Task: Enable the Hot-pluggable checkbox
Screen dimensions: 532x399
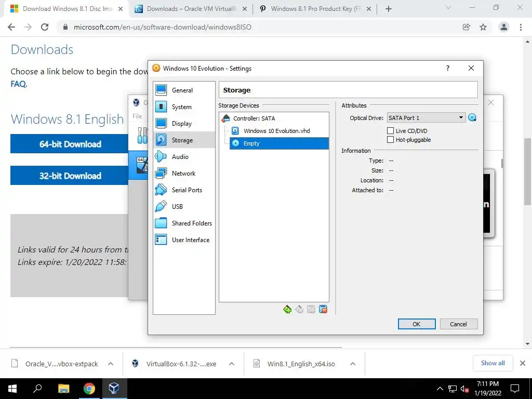Action: pos(390,139)
